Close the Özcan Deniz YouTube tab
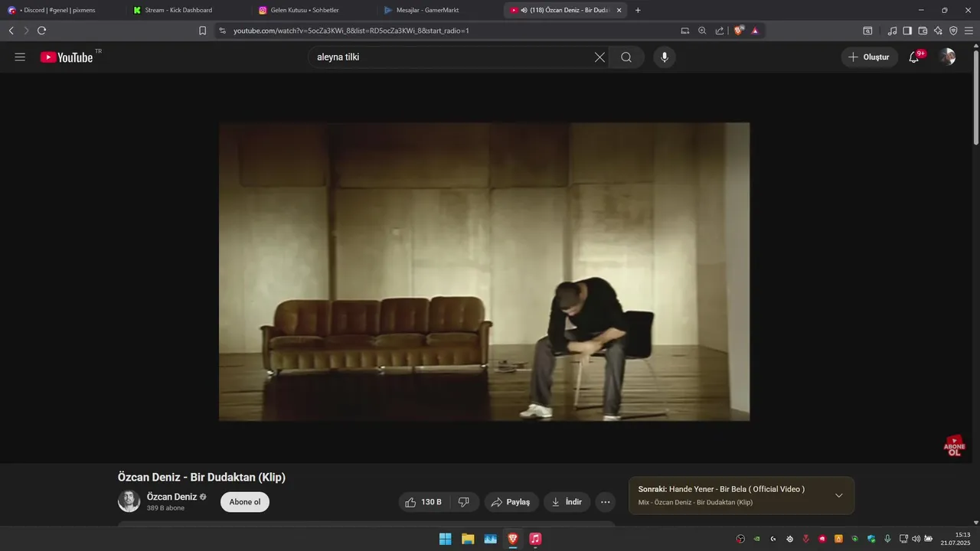The height and width of the screenshot is (551, 980). (x=619, y=10)
